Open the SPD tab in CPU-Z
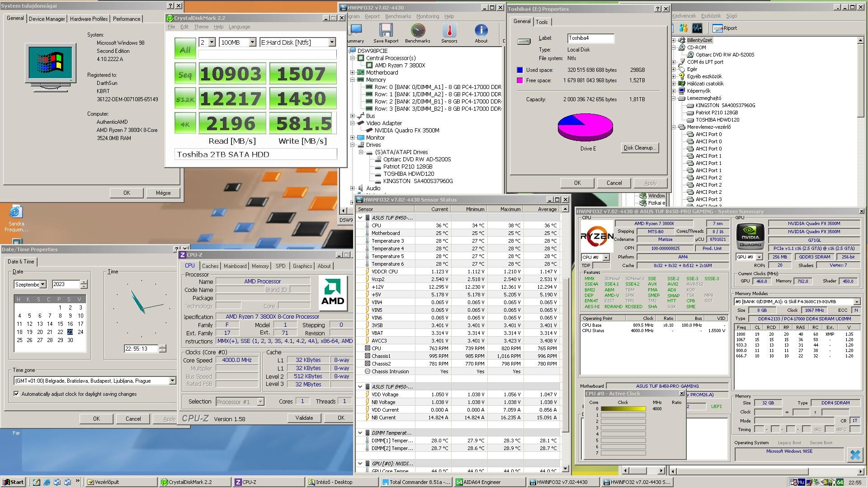The height and width of the screenshot is (488, 868). click(281, 266)
